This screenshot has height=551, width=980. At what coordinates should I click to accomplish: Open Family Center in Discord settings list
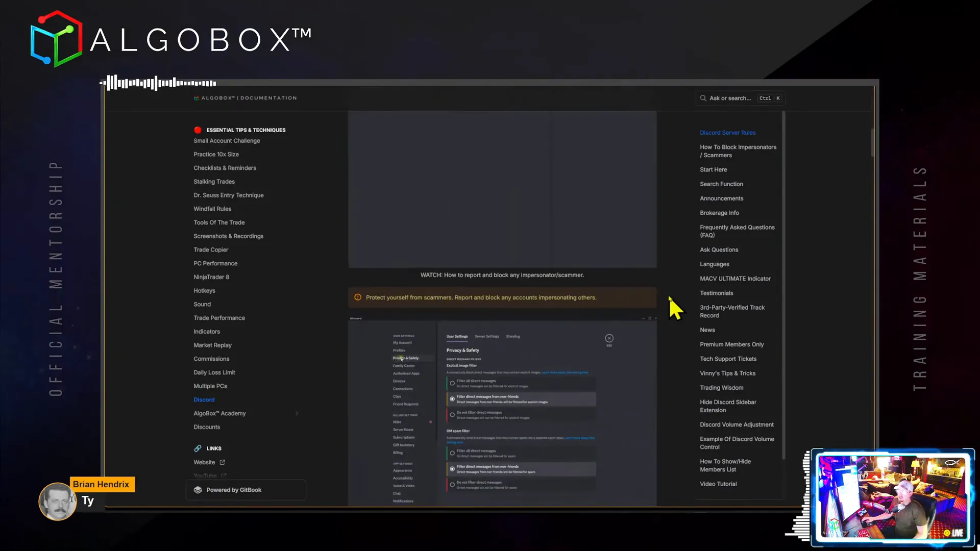pos(404,366)
